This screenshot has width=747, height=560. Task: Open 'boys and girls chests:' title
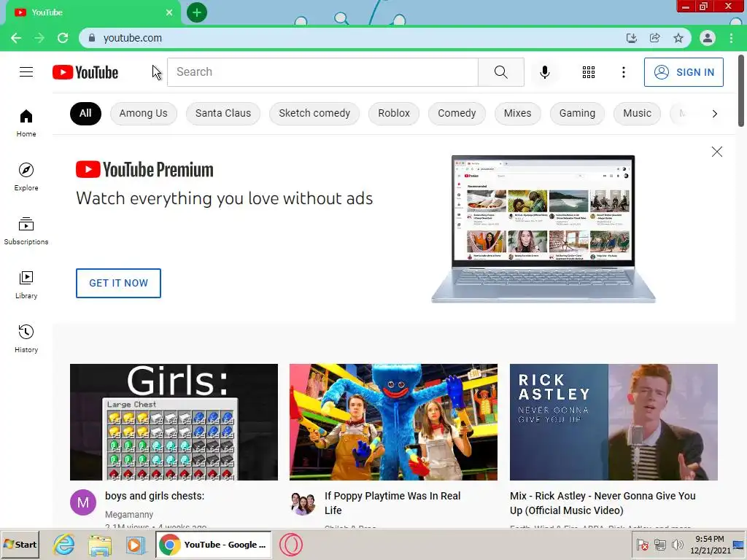pyautogui.click(x=155, y=496)
